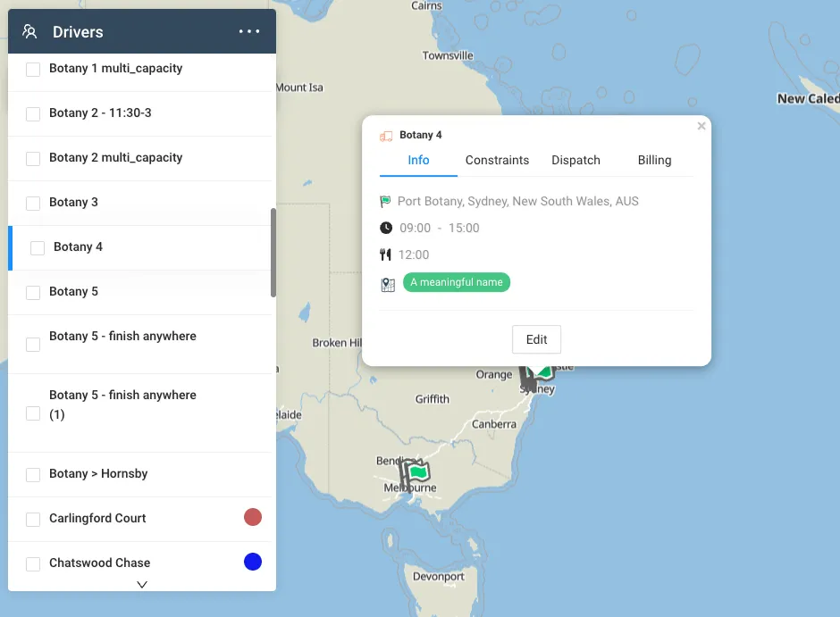Select the Botany 2 multi_capacity row label
840x617 pixels.
(x=115, y=158)
